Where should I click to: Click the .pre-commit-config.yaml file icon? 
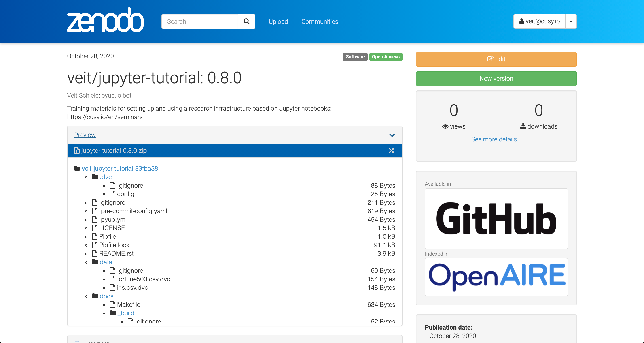coord(95,211)
